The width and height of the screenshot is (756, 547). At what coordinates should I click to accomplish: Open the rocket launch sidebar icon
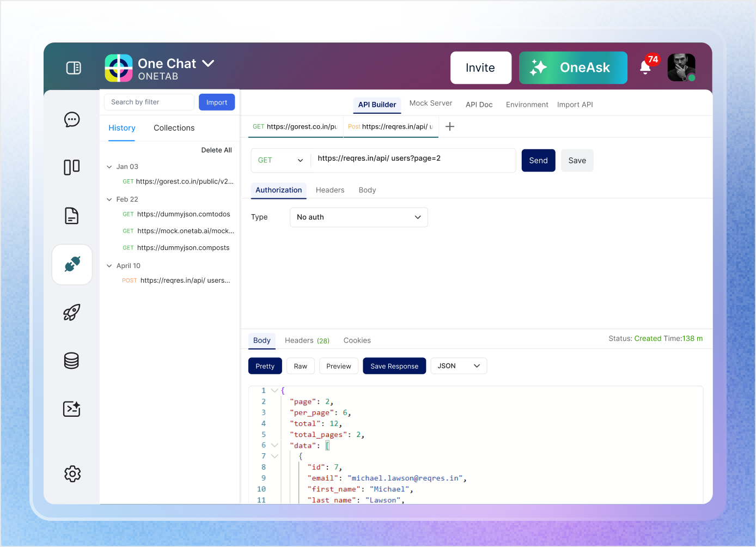click(72, 312)
